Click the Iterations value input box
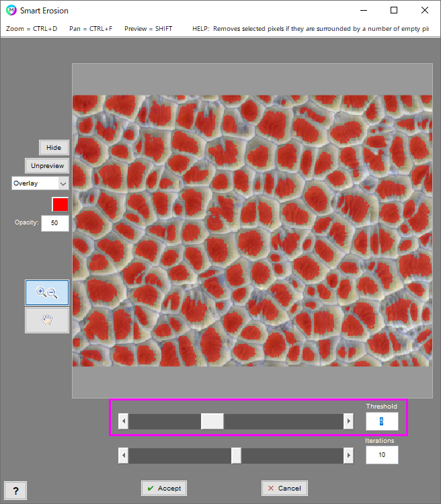The image size is (441, 504). coord(382,455)
